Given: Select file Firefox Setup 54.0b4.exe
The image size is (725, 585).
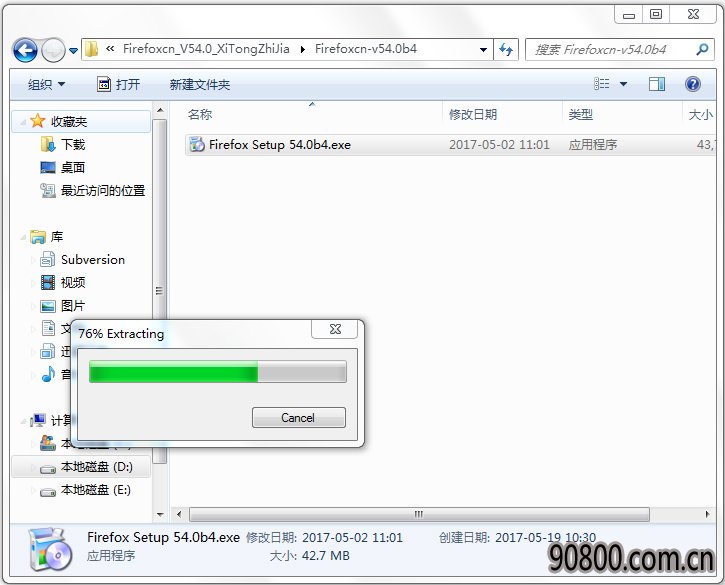Looking at the screenshot, I should tap(280, 145).
